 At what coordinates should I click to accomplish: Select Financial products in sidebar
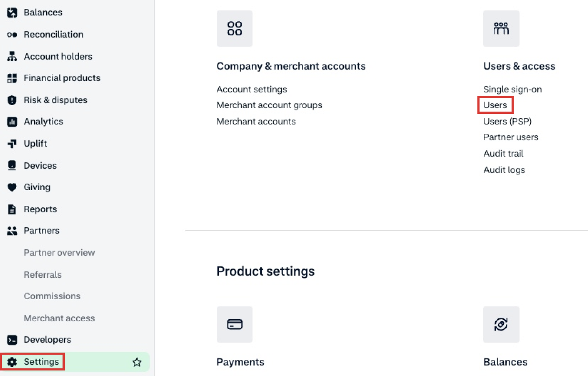click(62, 78)
